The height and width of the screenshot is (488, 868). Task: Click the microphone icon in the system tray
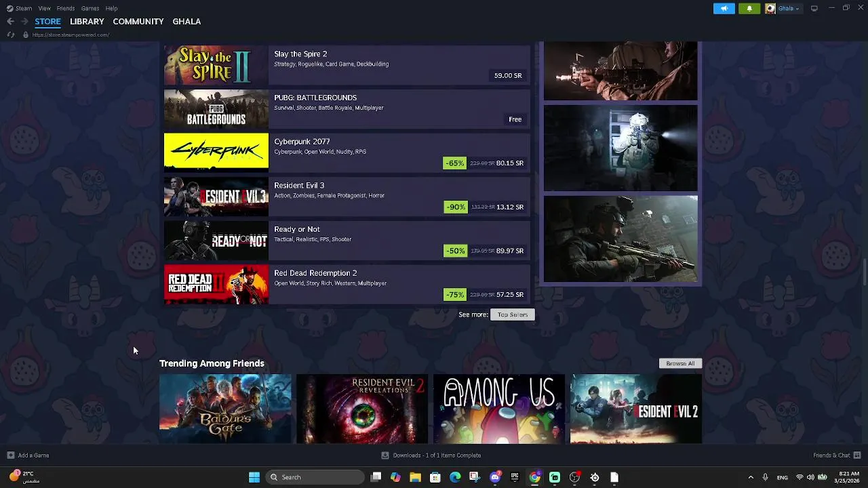765,477
